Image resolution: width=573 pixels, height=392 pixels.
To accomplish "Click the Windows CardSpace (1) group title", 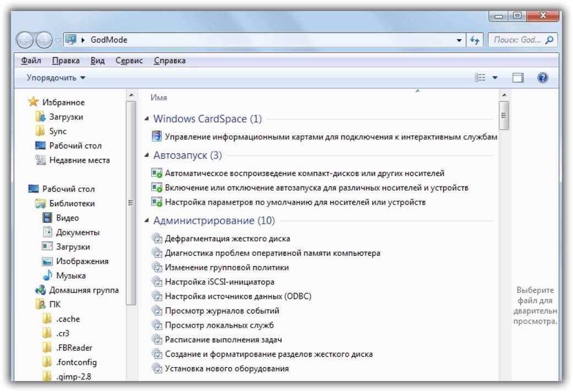I will click(x=208, y=119).
